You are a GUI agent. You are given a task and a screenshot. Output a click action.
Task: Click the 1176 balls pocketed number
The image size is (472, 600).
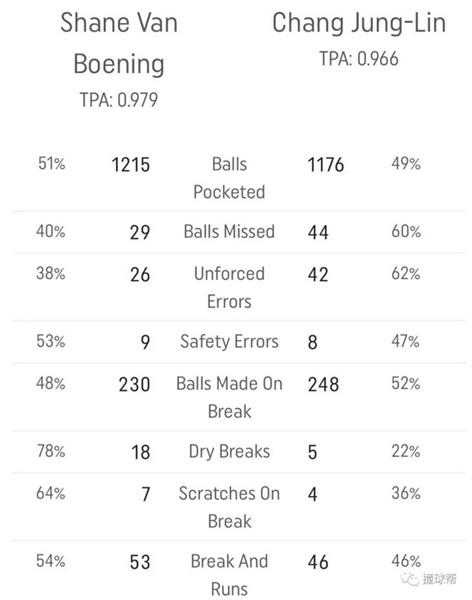coord(326,165)
